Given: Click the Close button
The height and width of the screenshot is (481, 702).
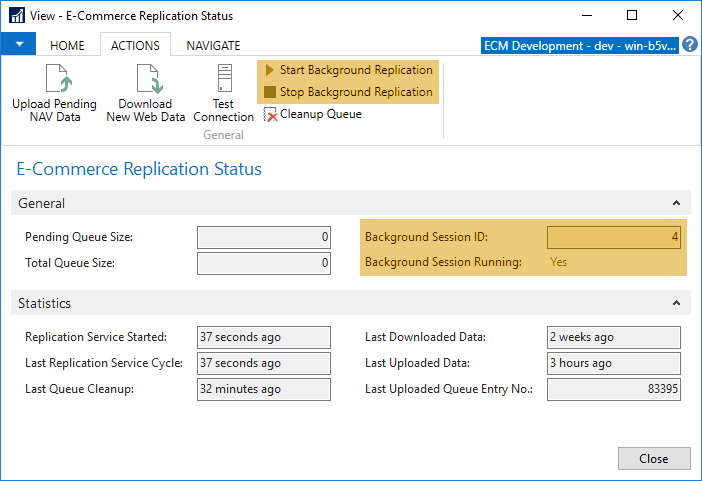Looking at the screenshot, I should [x=654, y=459].
